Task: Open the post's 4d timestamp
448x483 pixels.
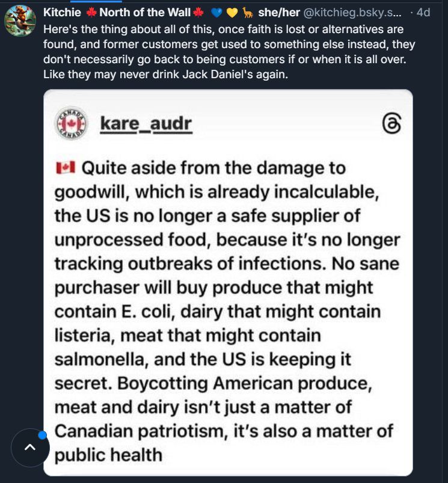Action: [x=423, y=13]
